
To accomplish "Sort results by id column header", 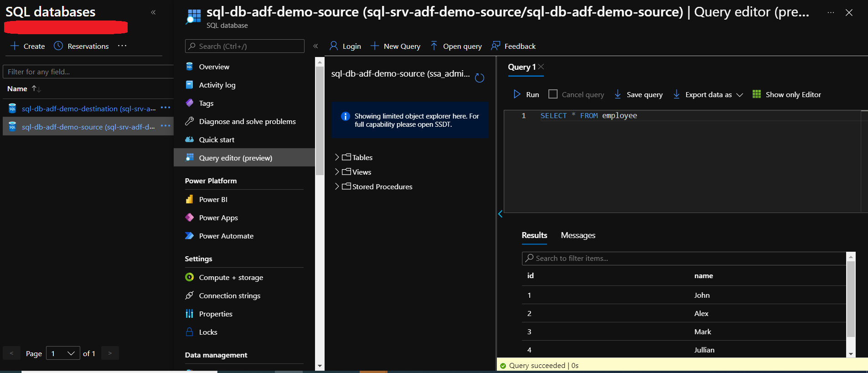I will point(530,276).
